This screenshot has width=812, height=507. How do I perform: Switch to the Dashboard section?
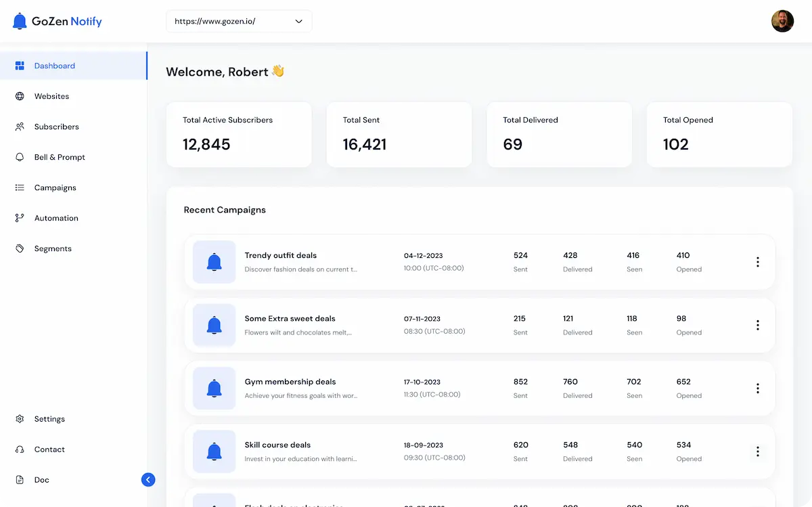[x=54, y=65]
